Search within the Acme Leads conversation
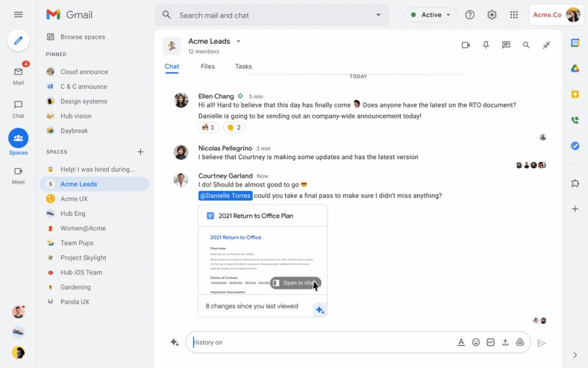Viewport: 588px width, 368px height. click(x=526, y=45)
